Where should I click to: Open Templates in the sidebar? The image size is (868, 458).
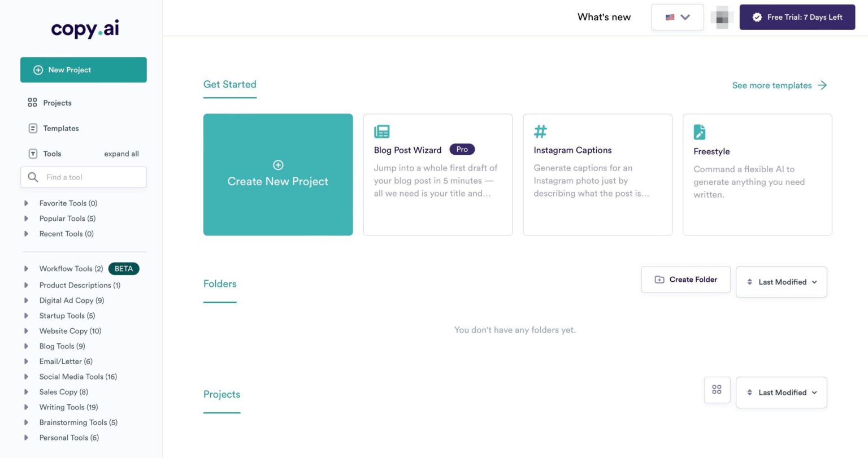[60, 128]
